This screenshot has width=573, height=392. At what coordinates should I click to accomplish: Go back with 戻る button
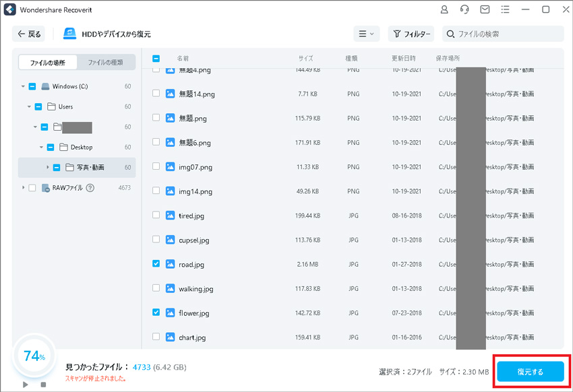tap(29, 34)
